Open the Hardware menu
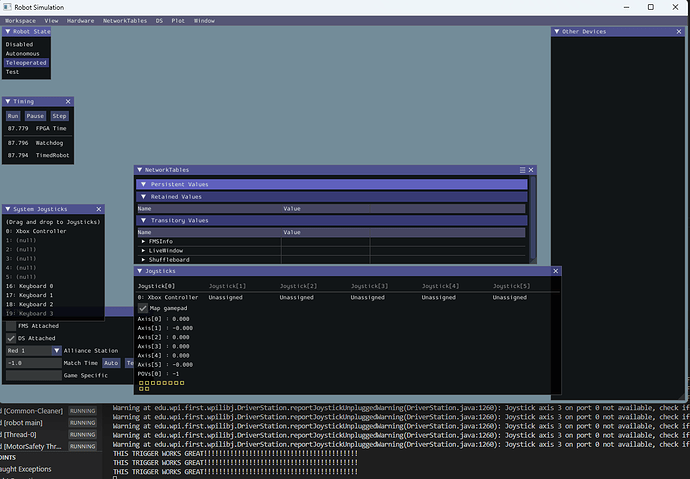The image size is (690, 479). (x=80, y=21)
